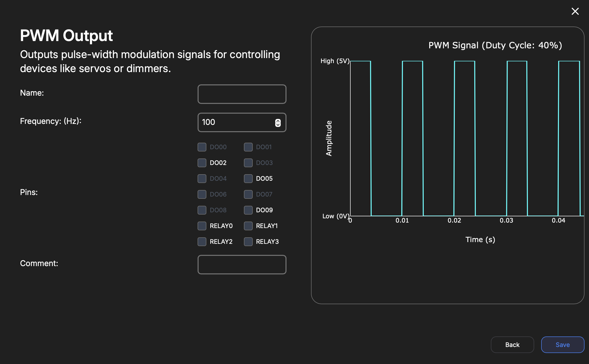Click the DO08 pin checkbox
This screenshot has height=364, width=589.
(x=202, y=210)
